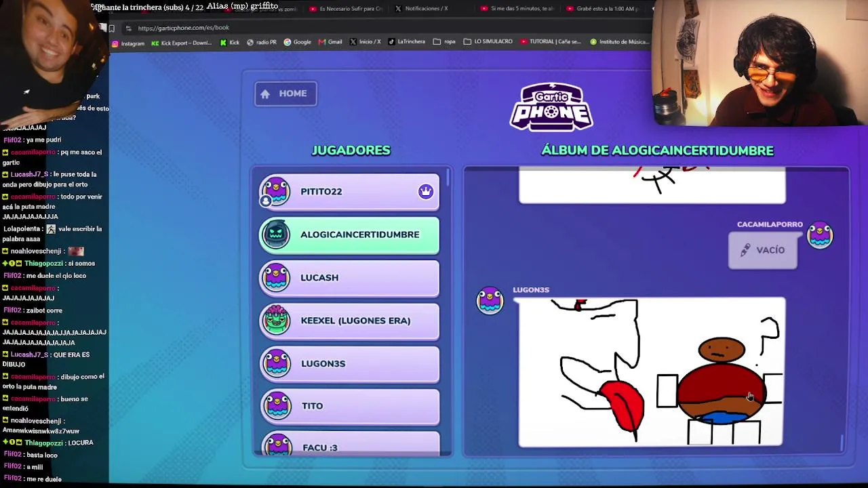Click Lolapolenta's chat message
This screenshot has height=488, width=868.
pos(52,234)
